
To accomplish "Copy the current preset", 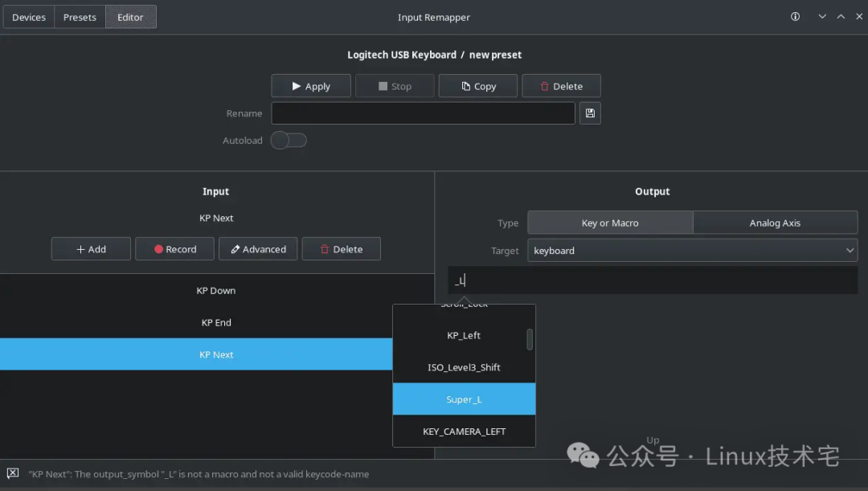I will coord(478,86).
